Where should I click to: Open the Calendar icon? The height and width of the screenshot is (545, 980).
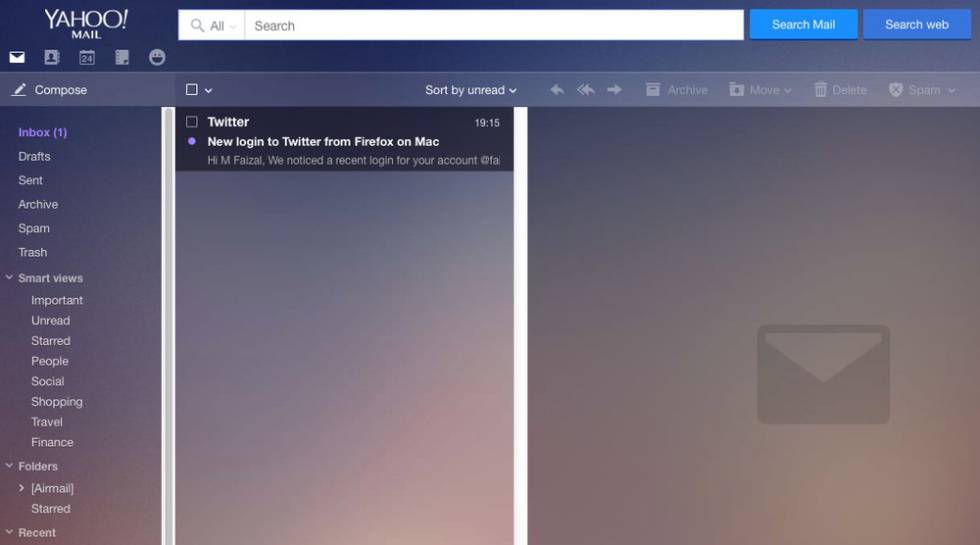tap(87, 58)
